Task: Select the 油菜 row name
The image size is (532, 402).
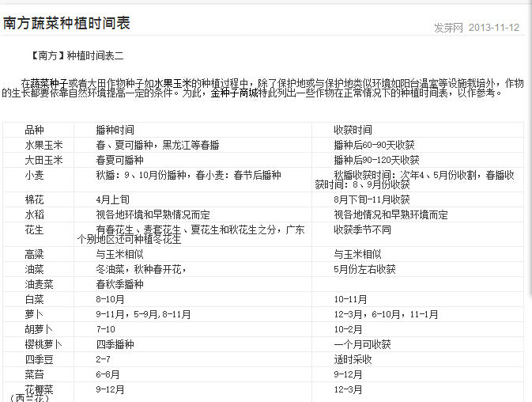Action: click(x=34, y=269)
